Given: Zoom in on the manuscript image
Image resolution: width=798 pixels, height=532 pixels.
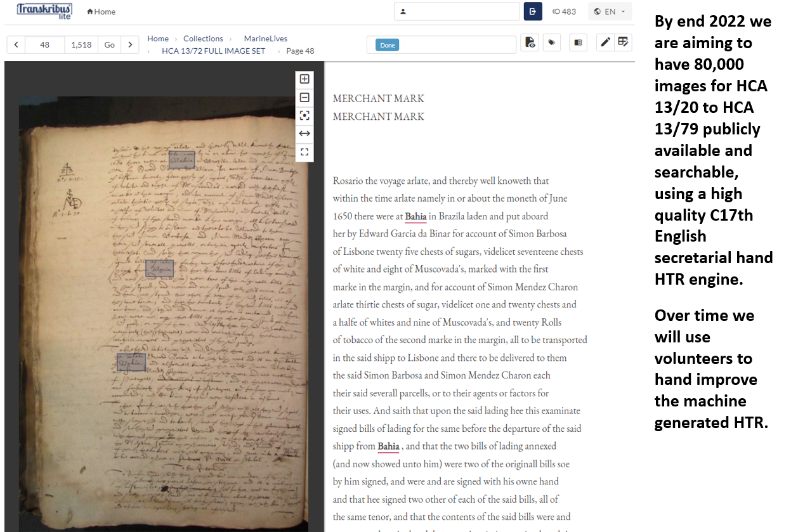Looking at the screenshot, I should [x=304, y=79].
